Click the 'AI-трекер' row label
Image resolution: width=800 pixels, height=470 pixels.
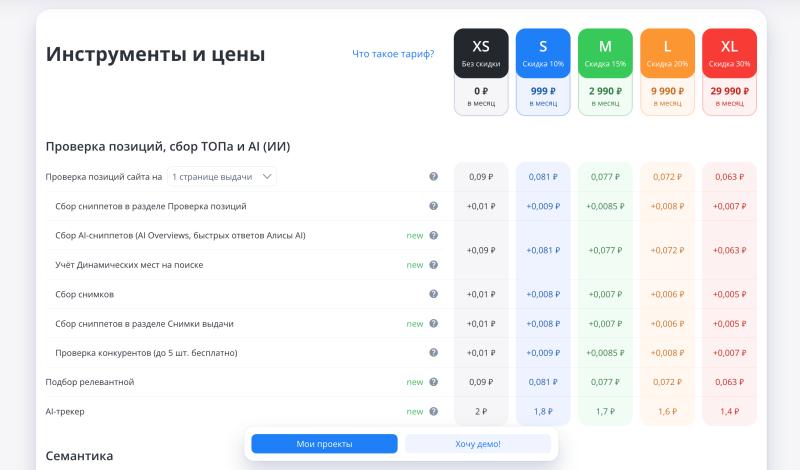click(x=65, y=411)
